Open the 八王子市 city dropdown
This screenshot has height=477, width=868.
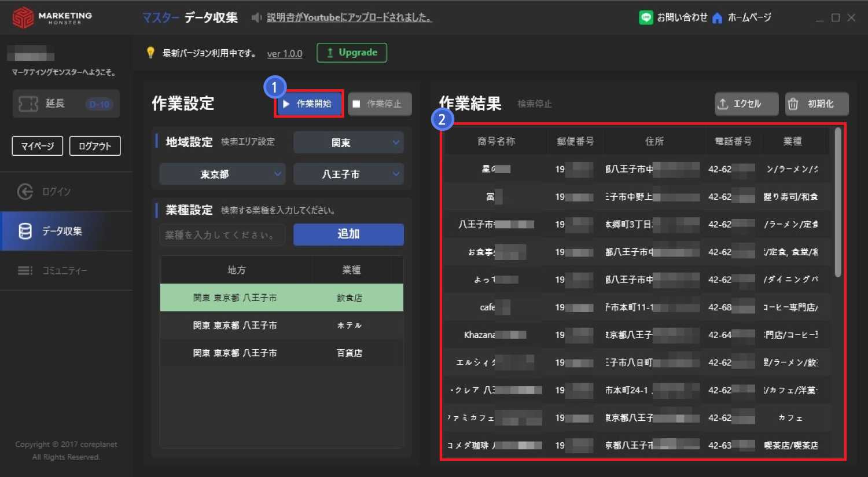tap(348, 174)
